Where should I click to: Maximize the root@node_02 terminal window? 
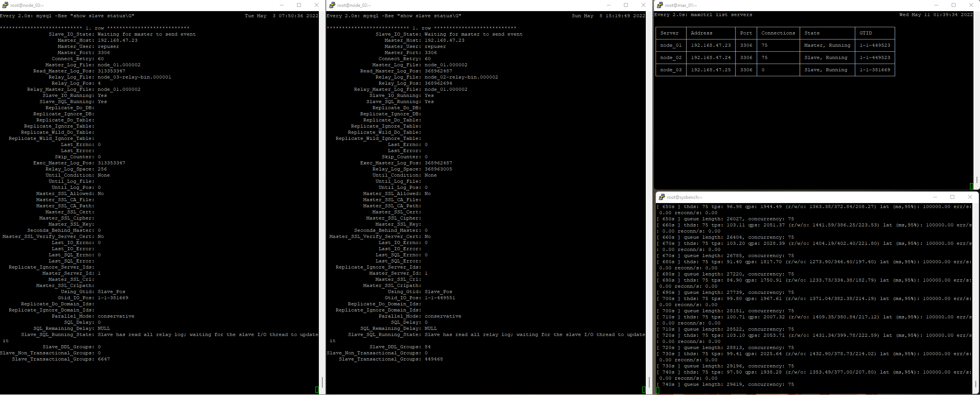[626, 5]
